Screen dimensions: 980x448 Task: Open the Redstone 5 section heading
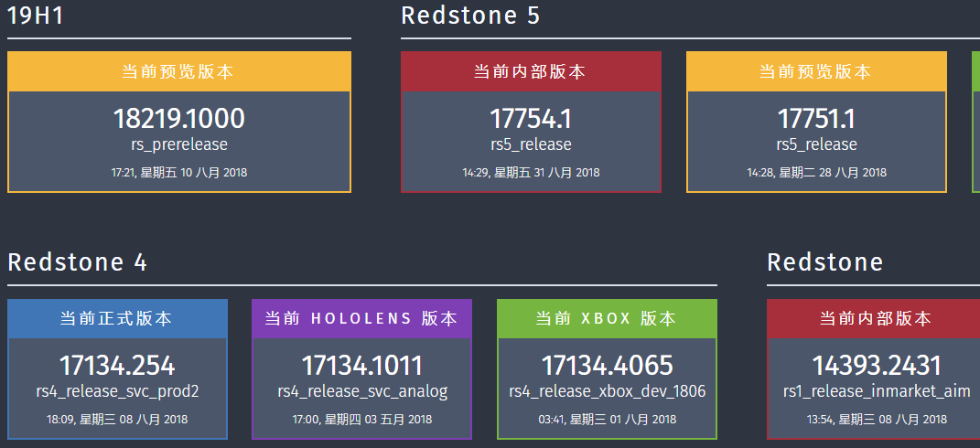coord(470,16)
